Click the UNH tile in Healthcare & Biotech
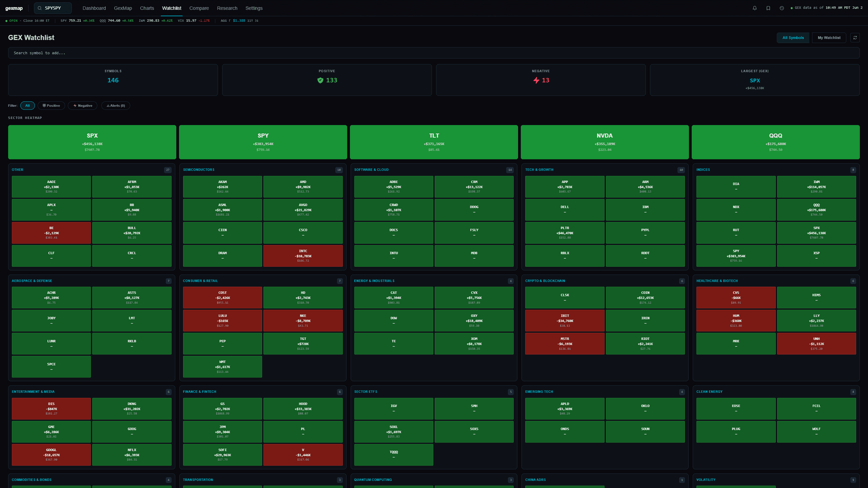The height and width of the screenshot is (488, 868). click(816, 344)
